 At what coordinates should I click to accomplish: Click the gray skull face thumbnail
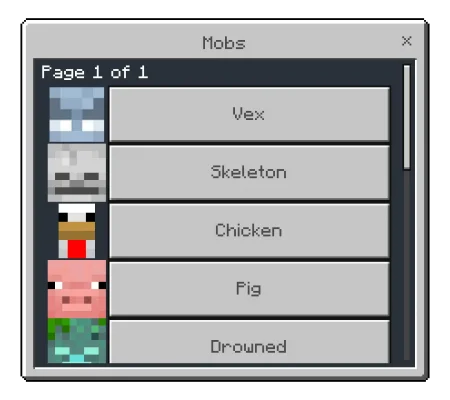pyautogui.click(x=77, y=173)
